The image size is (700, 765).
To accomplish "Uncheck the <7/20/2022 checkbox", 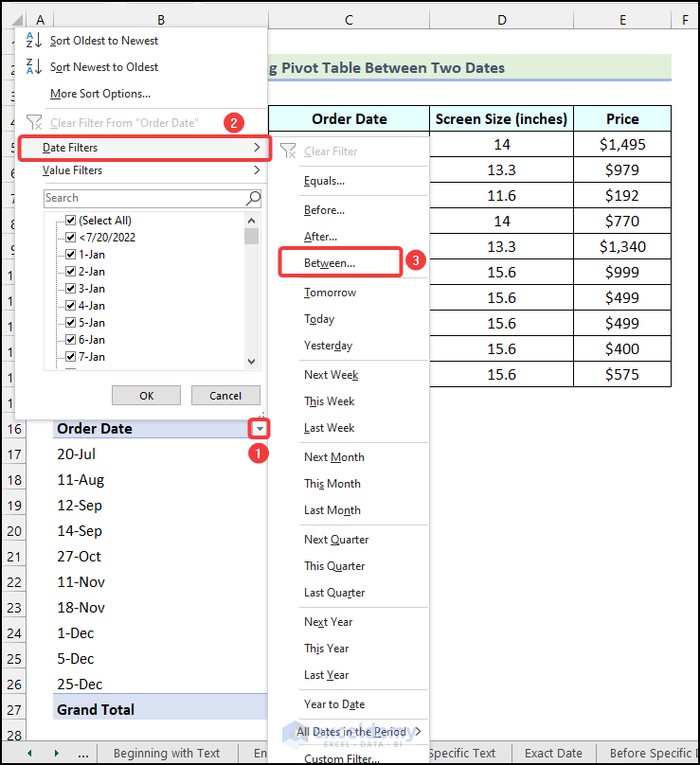I will point(71,237).
